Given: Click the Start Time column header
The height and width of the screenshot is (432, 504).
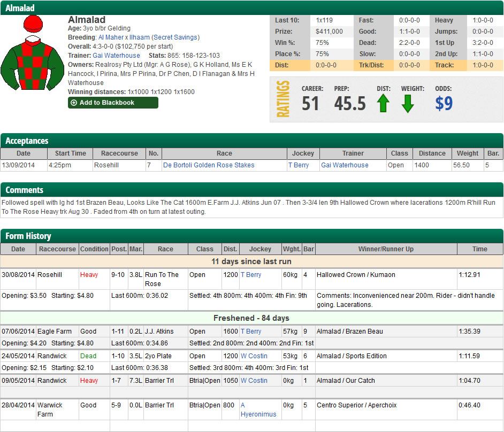Looking at the screenshot, I should pos(71,153).
